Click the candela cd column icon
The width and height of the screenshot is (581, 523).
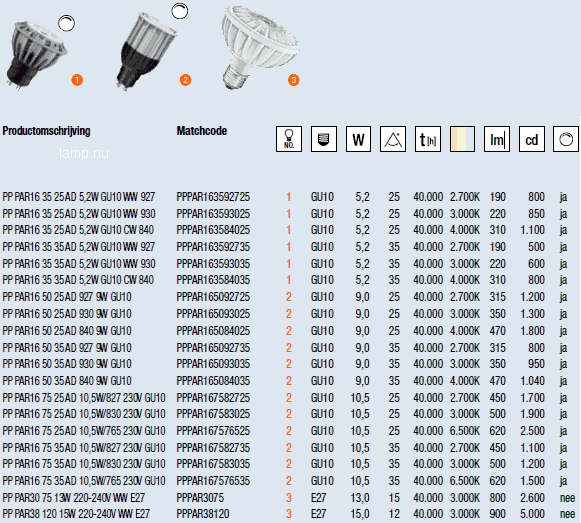[532, 139]
